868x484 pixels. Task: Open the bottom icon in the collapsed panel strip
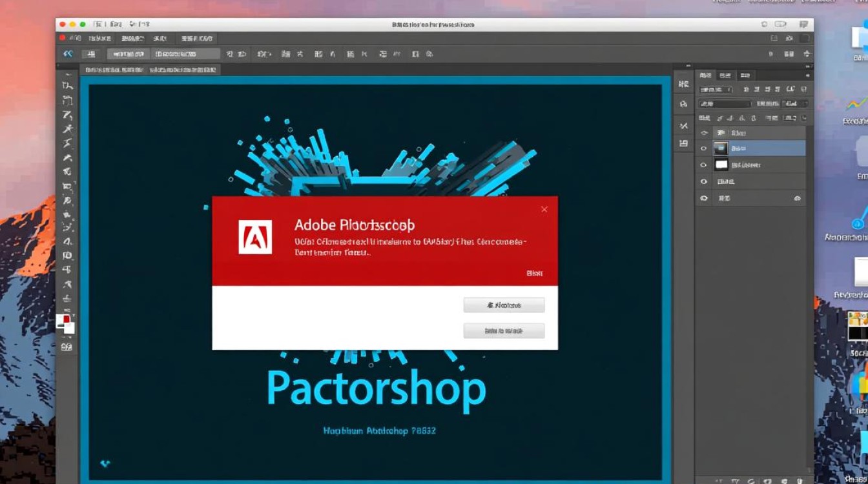point(684,143)
